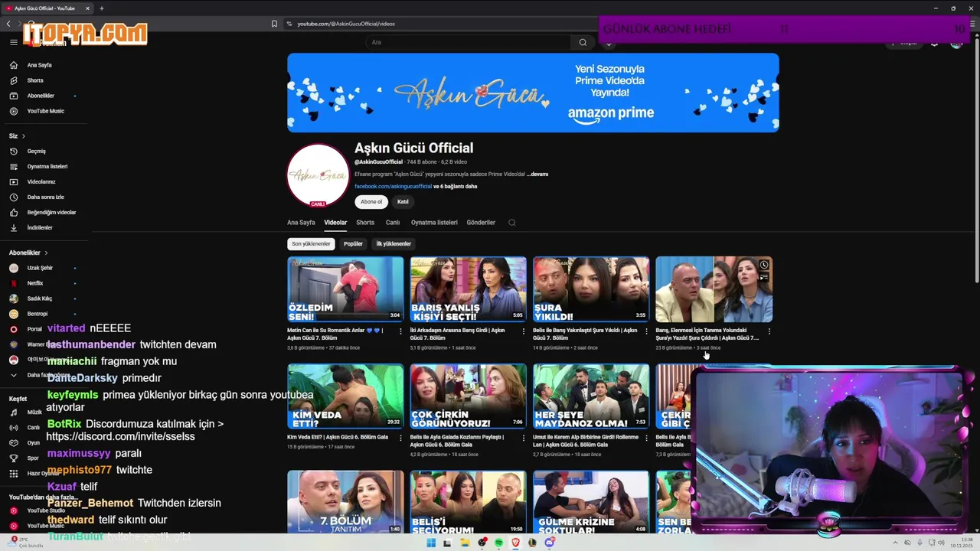Click the Amazon Prime channel banner
Viewport: 980px width, 551px height.
pos(533,93)
